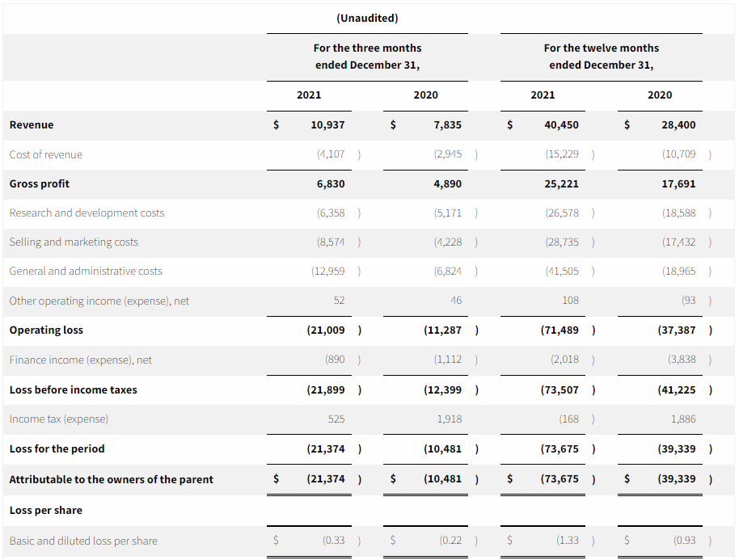Click the revenue value 10,937
739x560 pixels.
tap(327, 124)
